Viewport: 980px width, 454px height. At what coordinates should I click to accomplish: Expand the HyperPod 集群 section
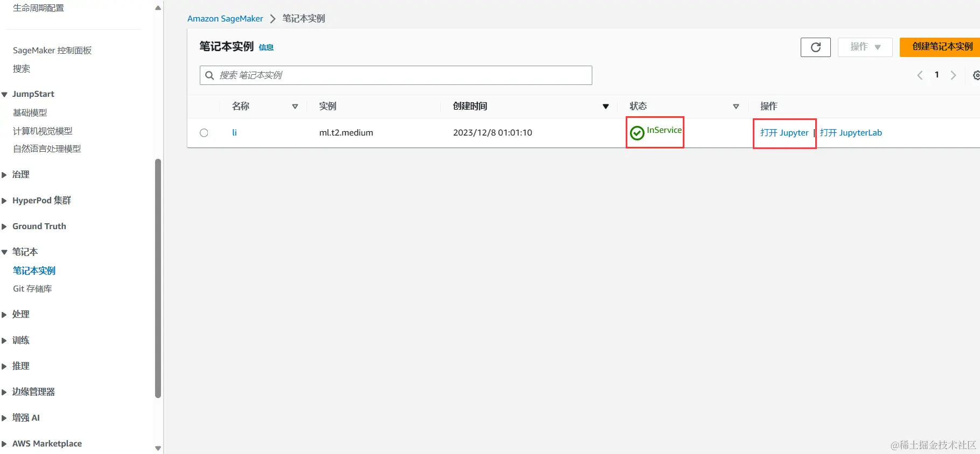[4, 201]
